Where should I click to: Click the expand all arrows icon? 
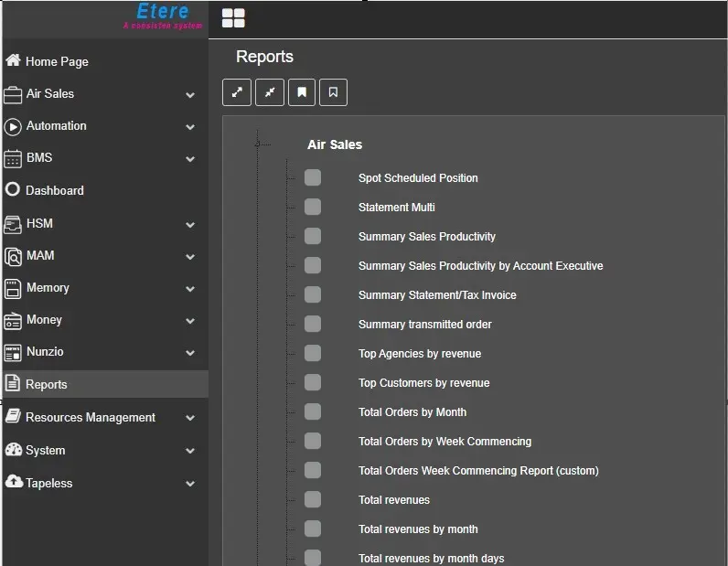[236, 92]
